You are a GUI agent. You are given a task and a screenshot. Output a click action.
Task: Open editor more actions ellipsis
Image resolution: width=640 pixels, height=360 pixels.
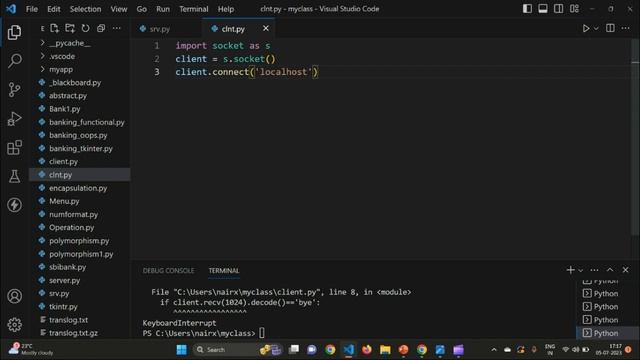point(625,28)
